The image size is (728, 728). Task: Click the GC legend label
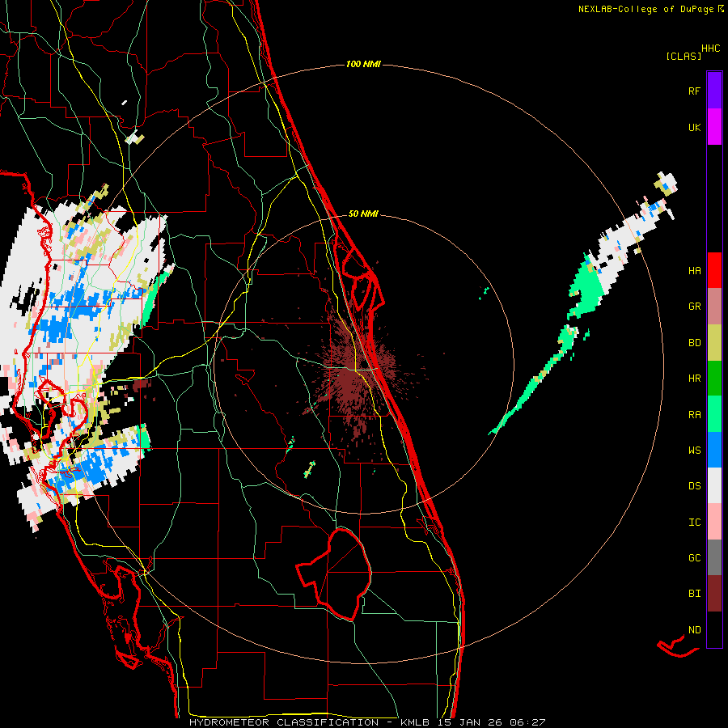(x=694, y=558)
